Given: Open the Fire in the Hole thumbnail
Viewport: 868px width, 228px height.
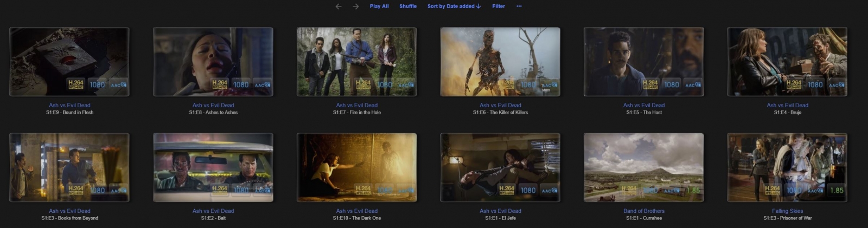Looking at the screenshot, I should (356, 62).
